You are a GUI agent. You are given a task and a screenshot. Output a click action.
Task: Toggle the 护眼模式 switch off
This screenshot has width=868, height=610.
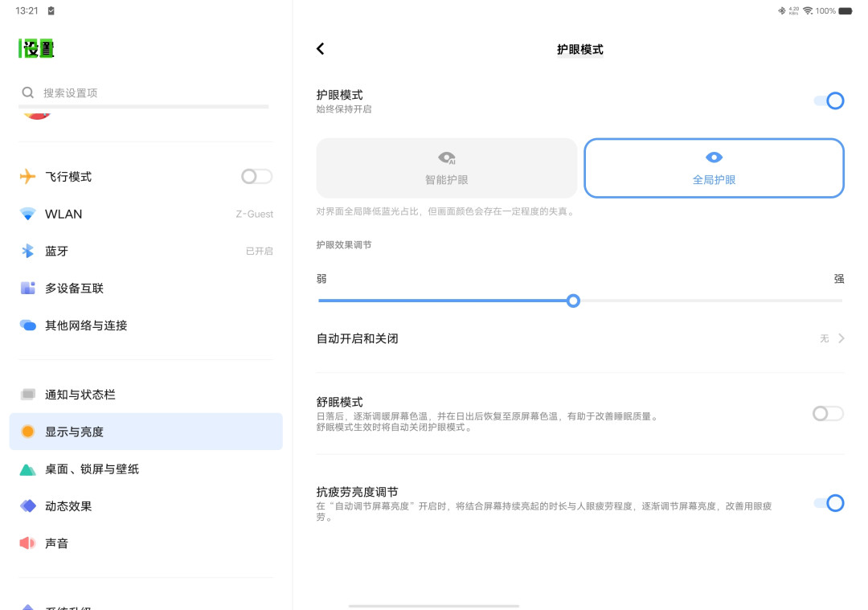coord(829,100)
